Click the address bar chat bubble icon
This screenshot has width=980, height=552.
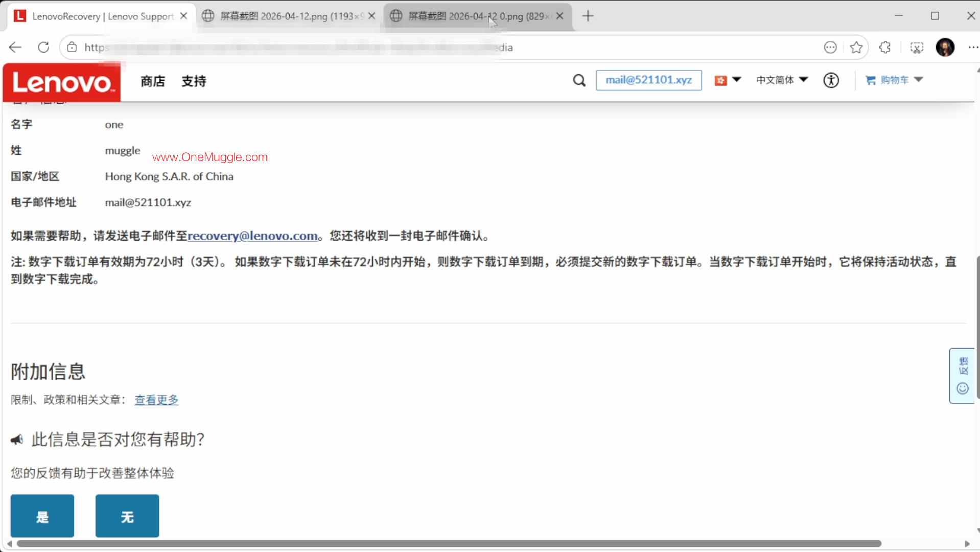pos(830,48)
